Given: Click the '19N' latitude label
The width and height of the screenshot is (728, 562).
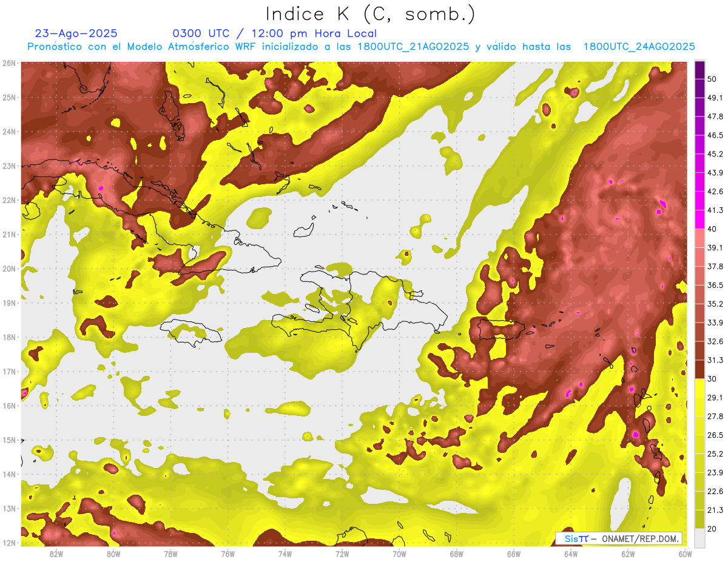Looking at the screenshot, I should coord(8,303).
